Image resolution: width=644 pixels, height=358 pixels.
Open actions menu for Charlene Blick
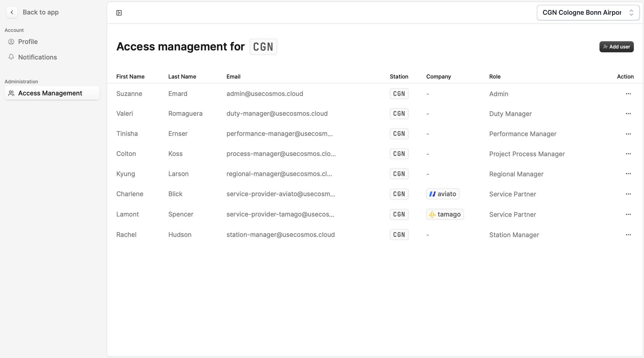[628, 194]
